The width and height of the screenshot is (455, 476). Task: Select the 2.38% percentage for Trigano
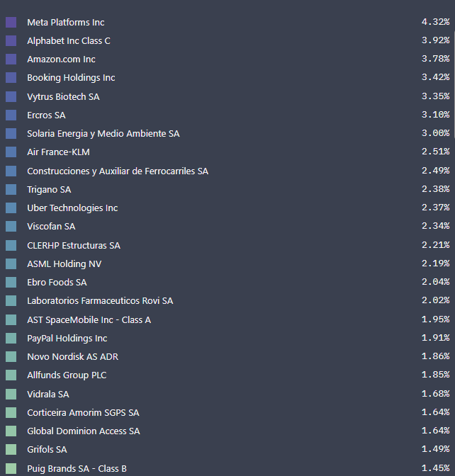pyautogui.click(x=436, y=189)
